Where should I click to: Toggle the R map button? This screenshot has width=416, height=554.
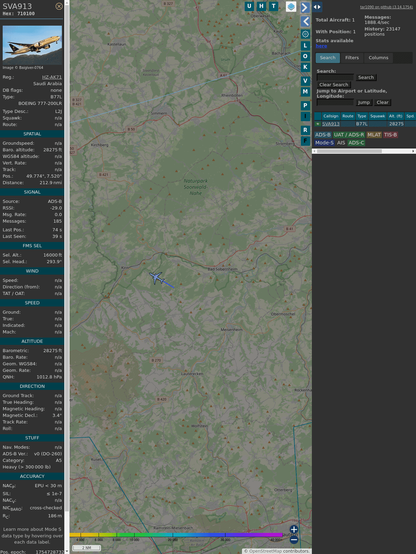(x=305, y=130)
